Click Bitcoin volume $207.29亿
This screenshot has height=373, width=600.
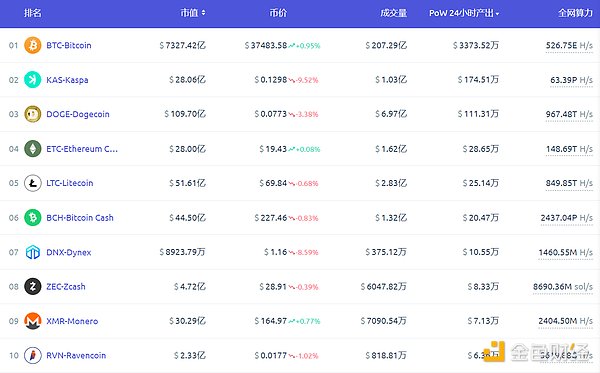(x=386, y=46)
